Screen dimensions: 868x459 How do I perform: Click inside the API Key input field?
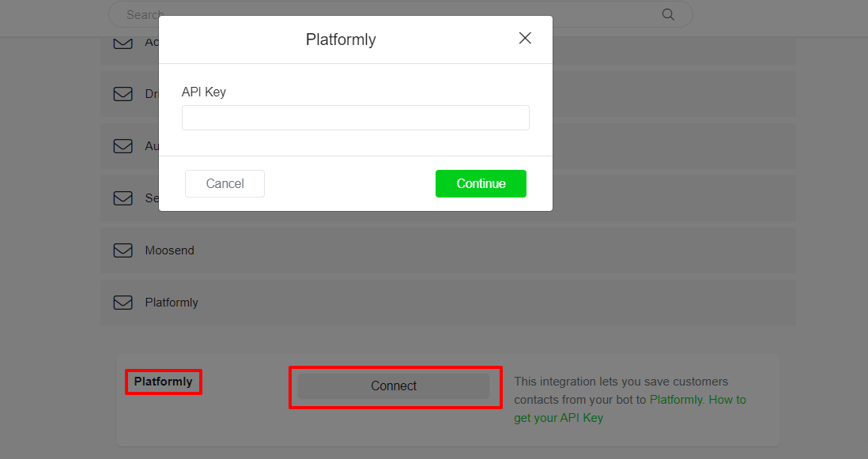[x=355, y=117]
